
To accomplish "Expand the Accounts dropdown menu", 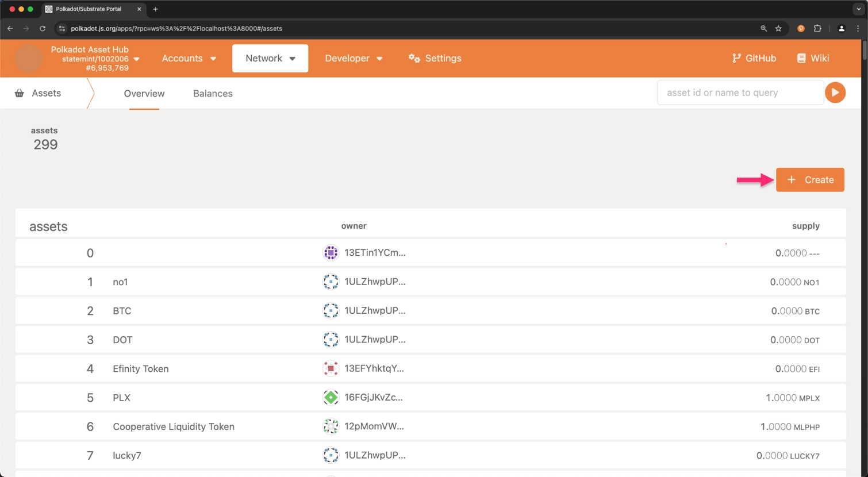I will coord(189,58).
